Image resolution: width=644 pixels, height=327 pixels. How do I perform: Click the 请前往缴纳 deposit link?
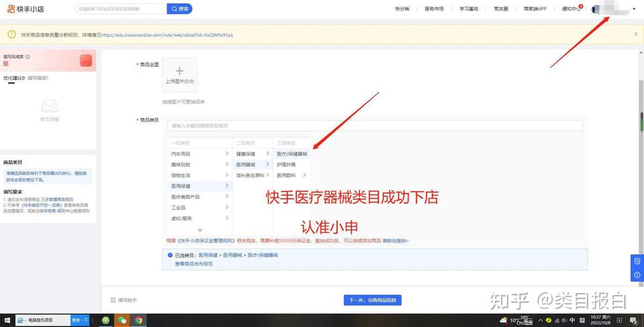coord(396,241)
